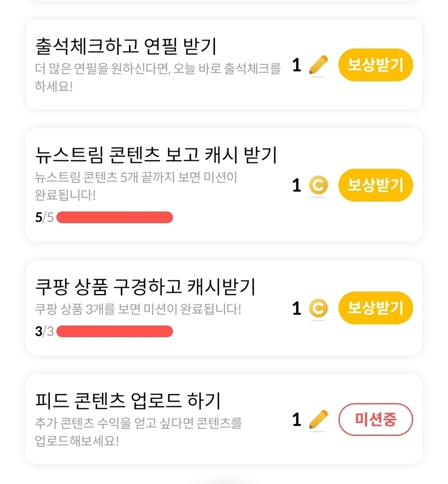Image resolution: width=448 pixels, height=484 pixels.
Task: Tap the 5/5 progress counter text
Action: point(44,217)
